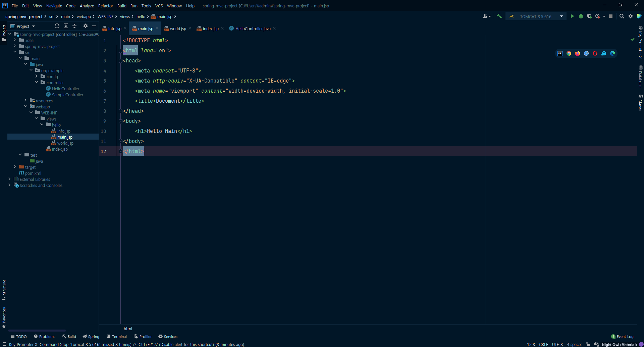644x347 pixels.
Task: Expand the target folder in Project view
Action: tap(15, 167)
